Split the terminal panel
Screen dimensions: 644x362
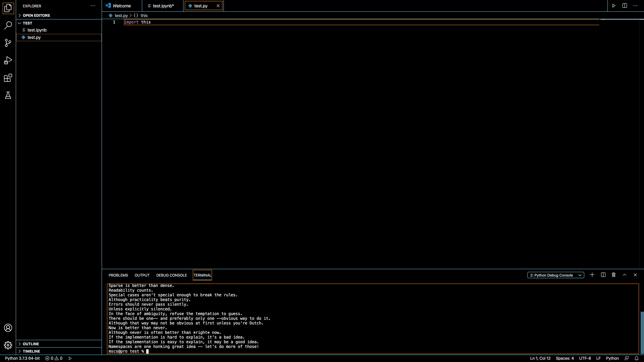(603, 275)
